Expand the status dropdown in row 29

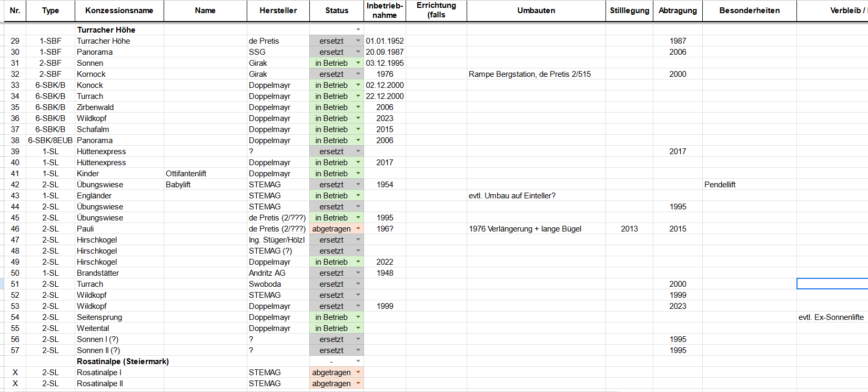pos(358,41)
